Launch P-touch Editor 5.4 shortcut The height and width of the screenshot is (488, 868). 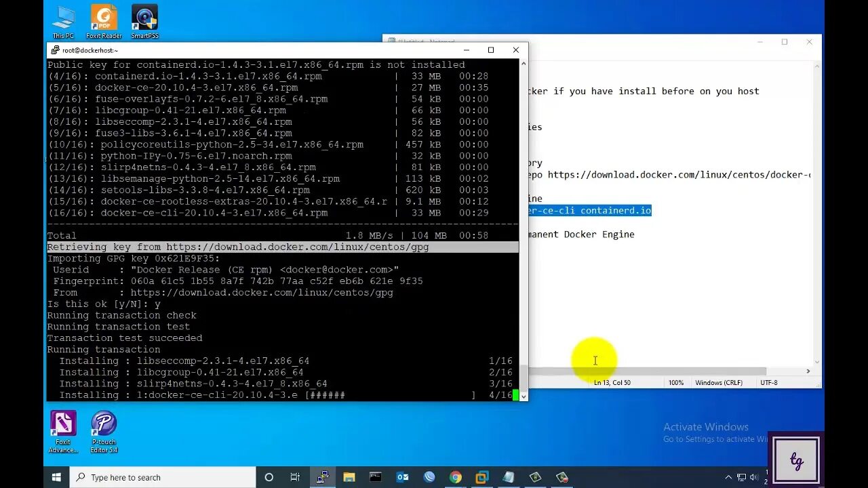(x=104, y=432)
